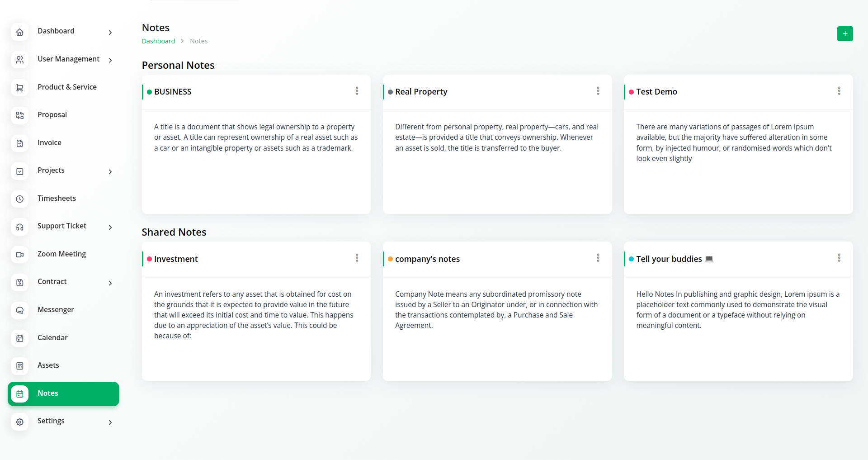
Task: Click the green add note plus button
Action: pyautogui.click(x=844, y=33)
